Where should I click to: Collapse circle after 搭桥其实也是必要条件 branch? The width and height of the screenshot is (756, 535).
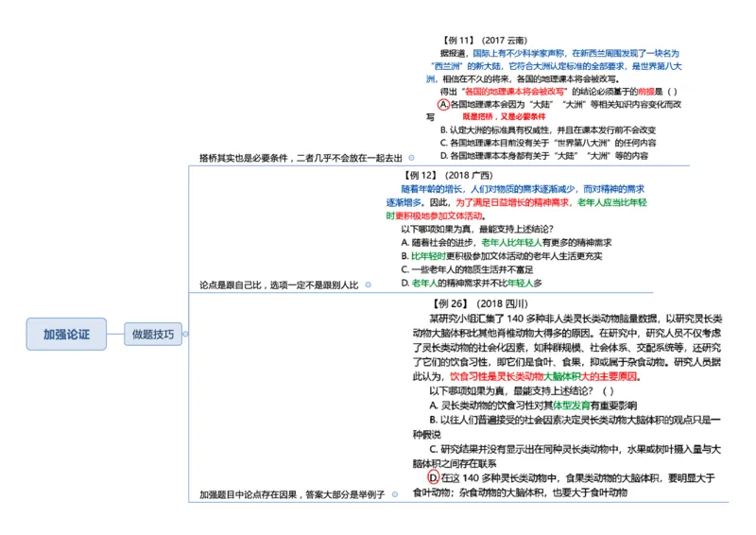click(x=411, y=158)
